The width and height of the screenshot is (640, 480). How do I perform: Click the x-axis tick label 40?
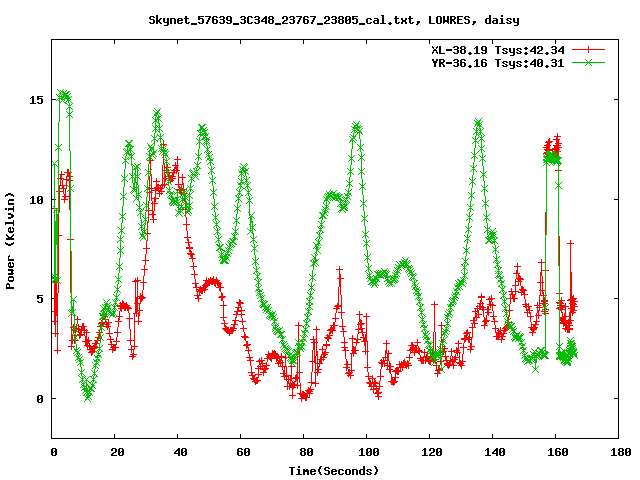(x=180, y=452)
